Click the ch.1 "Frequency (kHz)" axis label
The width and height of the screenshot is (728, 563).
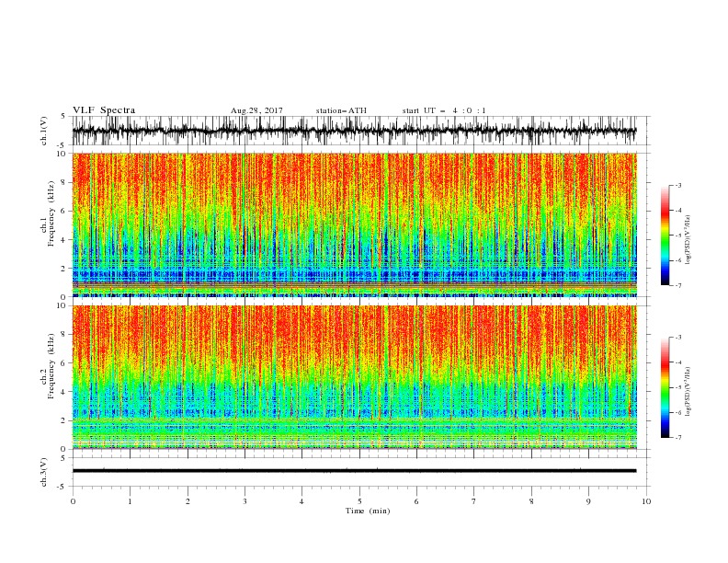coord(51,214)
